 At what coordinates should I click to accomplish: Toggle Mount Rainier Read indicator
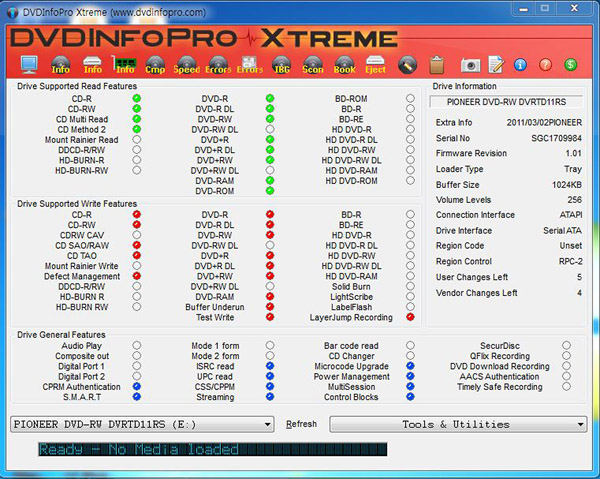coord(137,139)
